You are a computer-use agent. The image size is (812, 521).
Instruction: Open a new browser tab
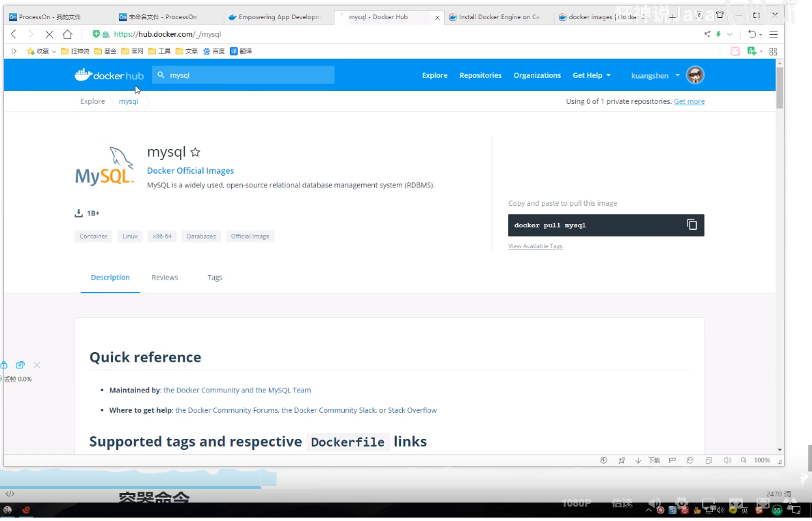point(672,17)
